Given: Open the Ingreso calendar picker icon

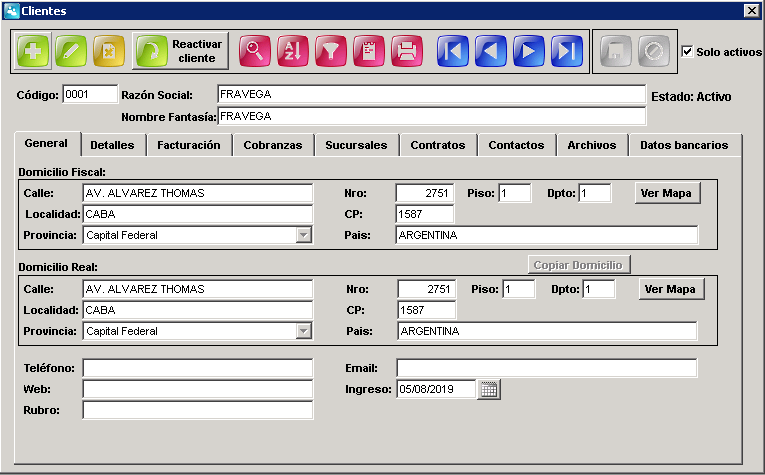Looking at the screenshot, I should point(489,389).
